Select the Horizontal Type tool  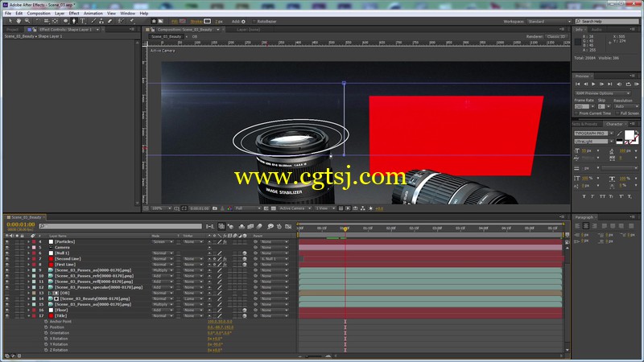tap(83, 21)
